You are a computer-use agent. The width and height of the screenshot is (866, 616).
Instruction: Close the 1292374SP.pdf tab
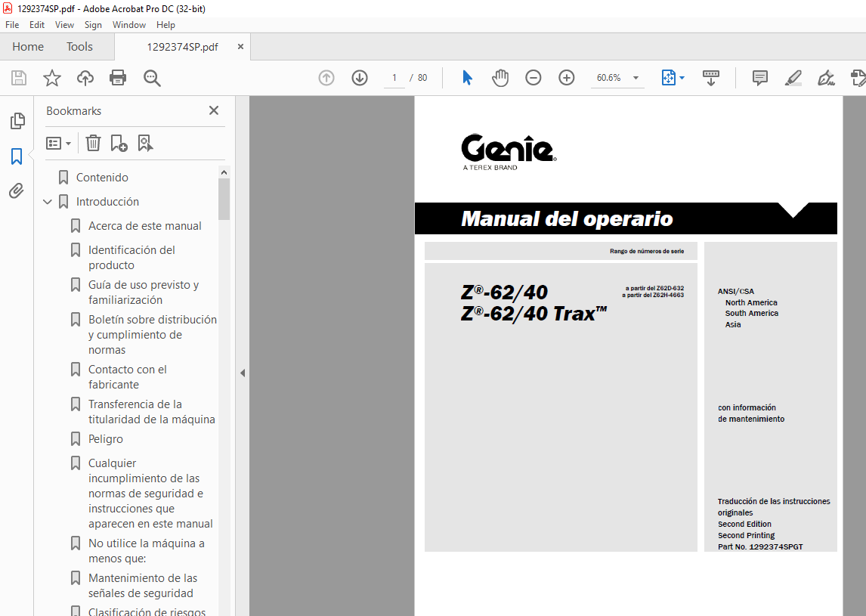tap(240, 47)
